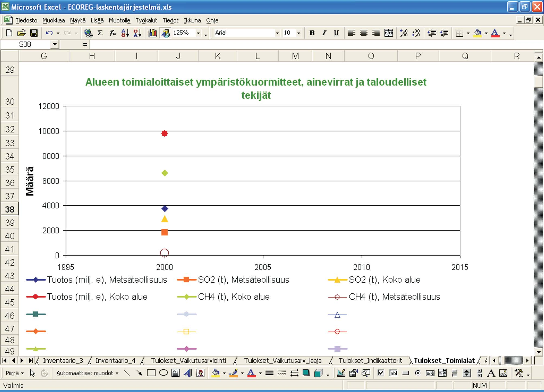Select the column Q header
The image size is (544, 392).
coord(465,56)
